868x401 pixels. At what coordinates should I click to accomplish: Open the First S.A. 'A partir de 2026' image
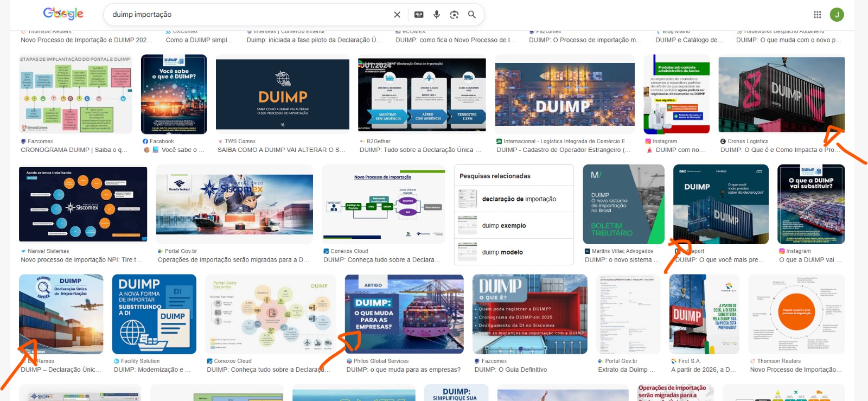704,314
